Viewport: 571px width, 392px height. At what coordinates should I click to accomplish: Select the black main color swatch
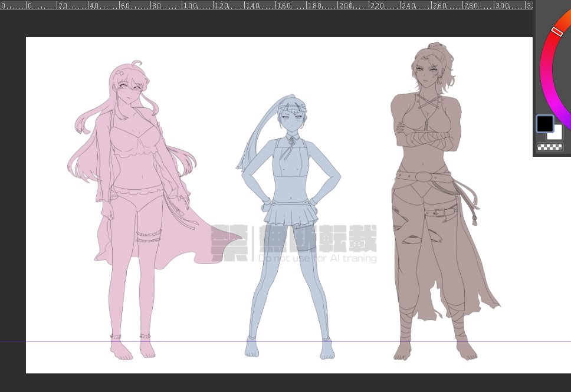(x=545, y=124)
